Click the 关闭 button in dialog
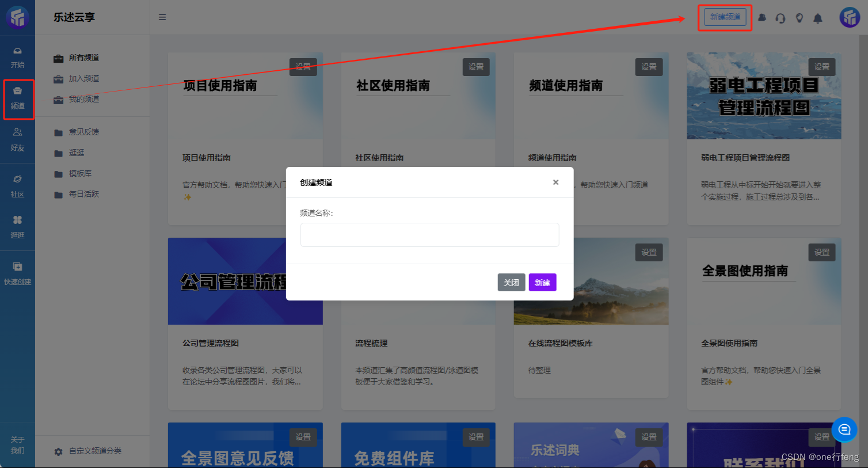 coord(511,283)
